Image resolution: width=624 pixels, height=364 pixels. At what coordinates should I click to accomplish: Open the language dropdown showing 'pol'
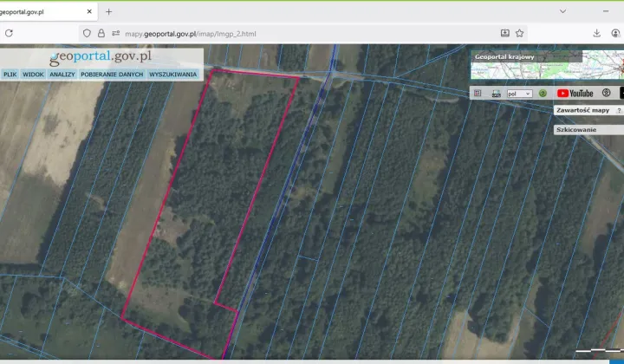pos(519,94)
